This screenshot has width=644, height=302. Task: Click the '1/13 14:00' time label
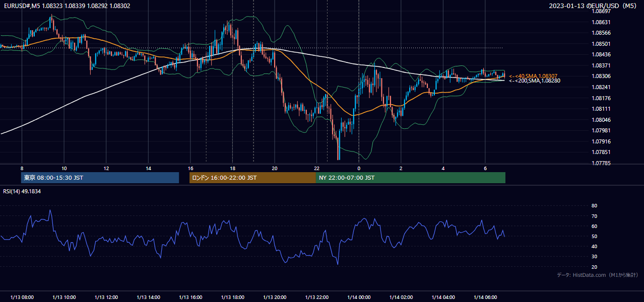point(148,297)
